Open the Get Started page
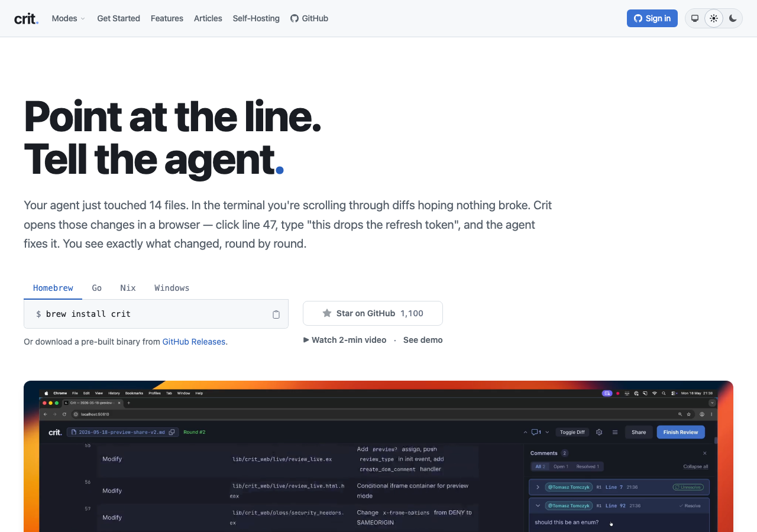This screenshot has width=757, height=532. 118,18
